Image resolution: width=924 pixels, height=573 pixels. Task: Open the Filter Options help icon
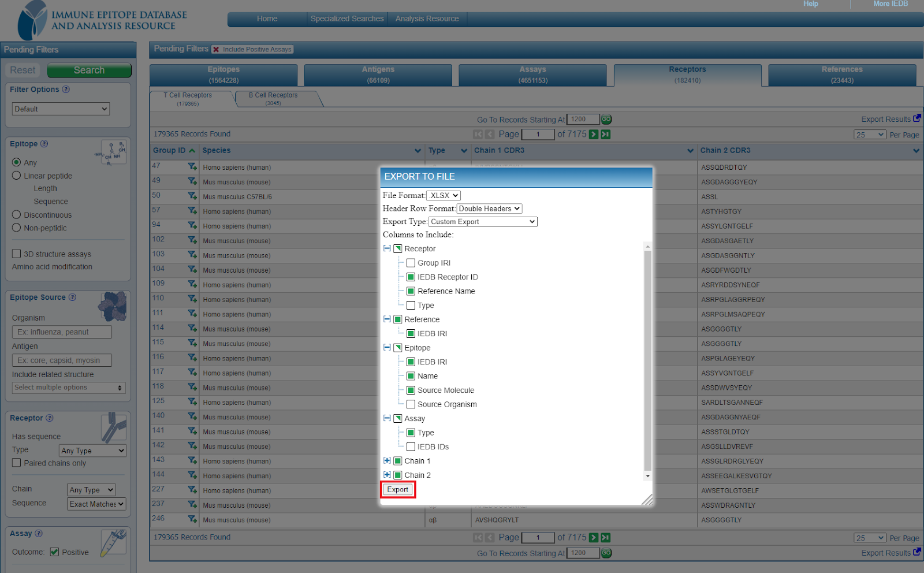click(66, 90)
